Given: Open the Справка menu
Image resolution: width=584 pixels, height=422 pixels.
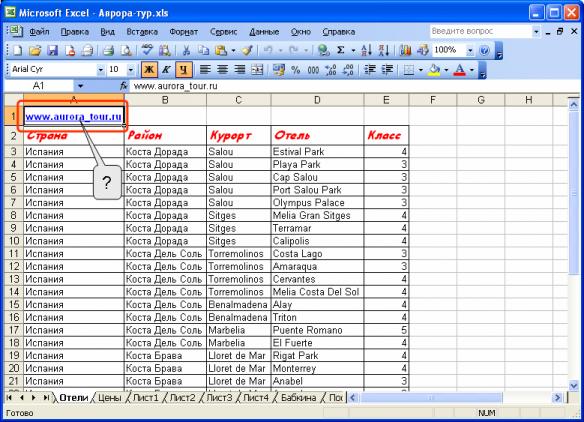Looking at the screenshot, I should click(339, 32).
